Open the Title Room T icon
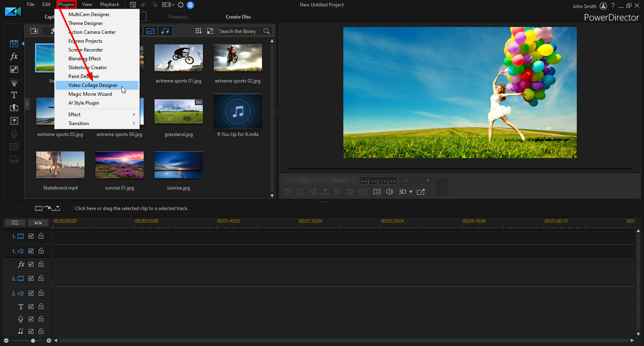Screen dimensions: 644x346 click(14, 95)
